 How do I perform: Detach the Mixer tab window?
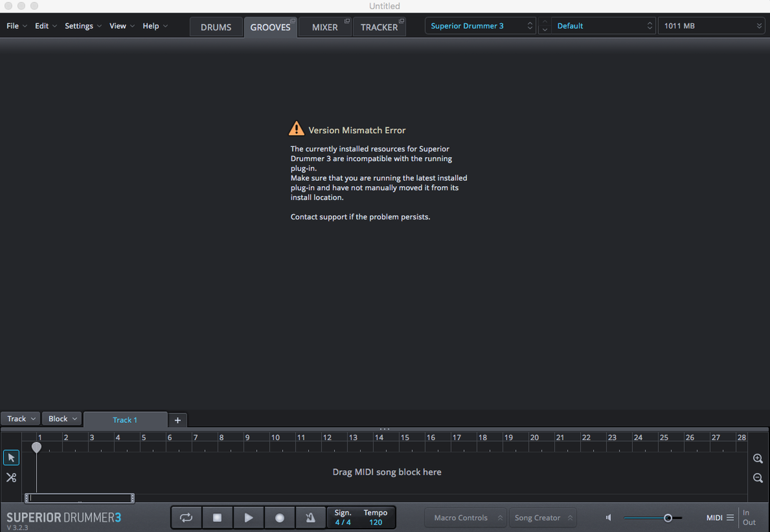coord(347,21)
